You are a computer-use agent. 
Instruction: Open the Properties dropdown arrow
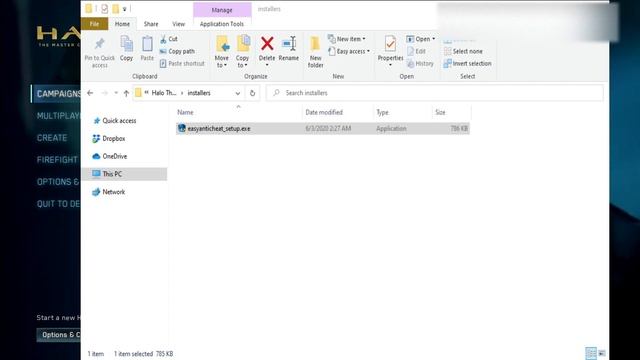pos(390,65)
